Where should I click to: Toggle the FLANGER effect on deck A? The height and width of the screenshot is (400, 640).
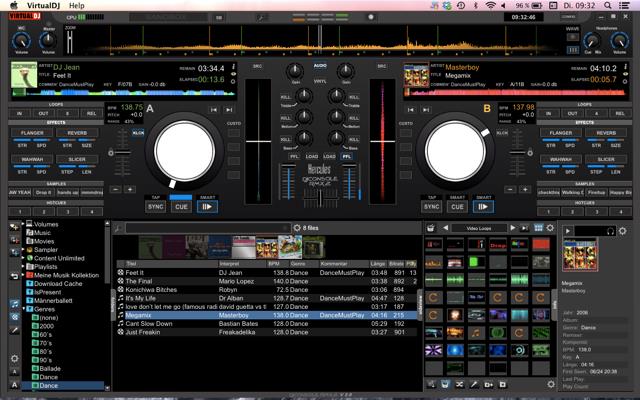(x=31, y=133)
